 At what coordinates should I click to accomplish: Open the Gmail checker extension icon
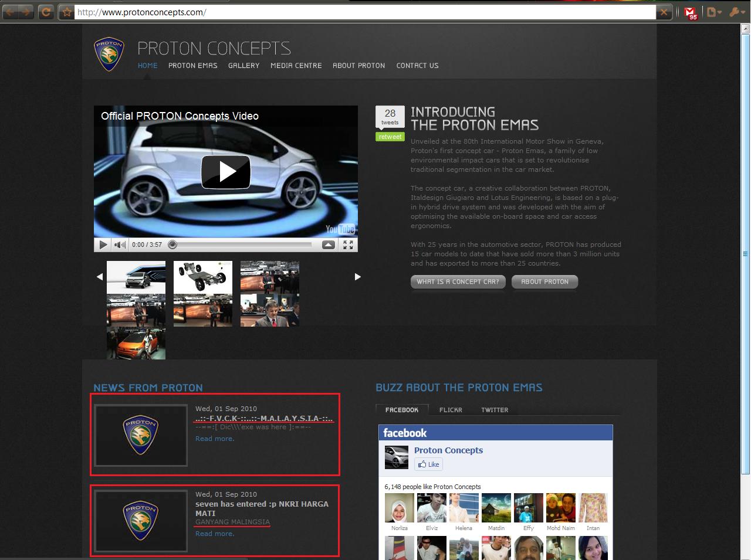[690, 12]
